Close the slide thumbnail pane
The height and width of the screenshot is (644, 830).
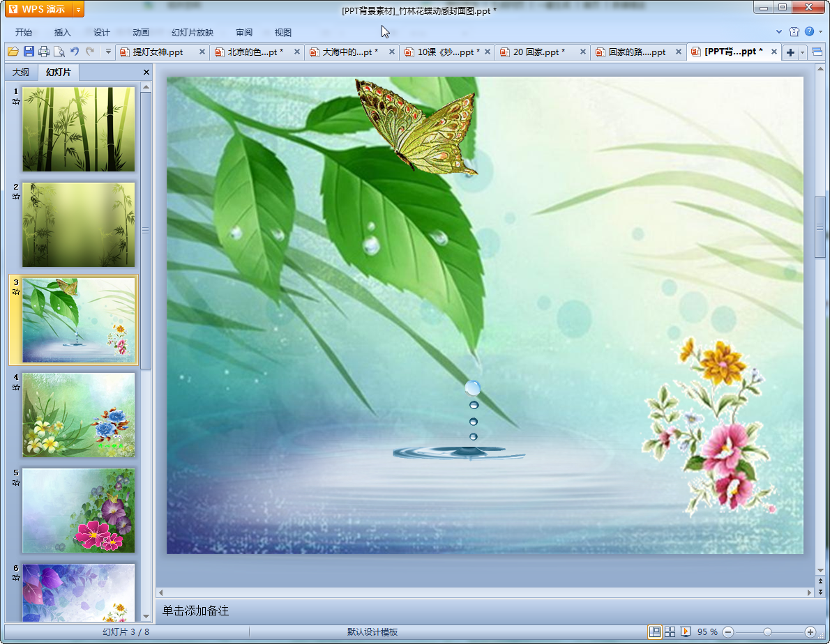(146, 72)
